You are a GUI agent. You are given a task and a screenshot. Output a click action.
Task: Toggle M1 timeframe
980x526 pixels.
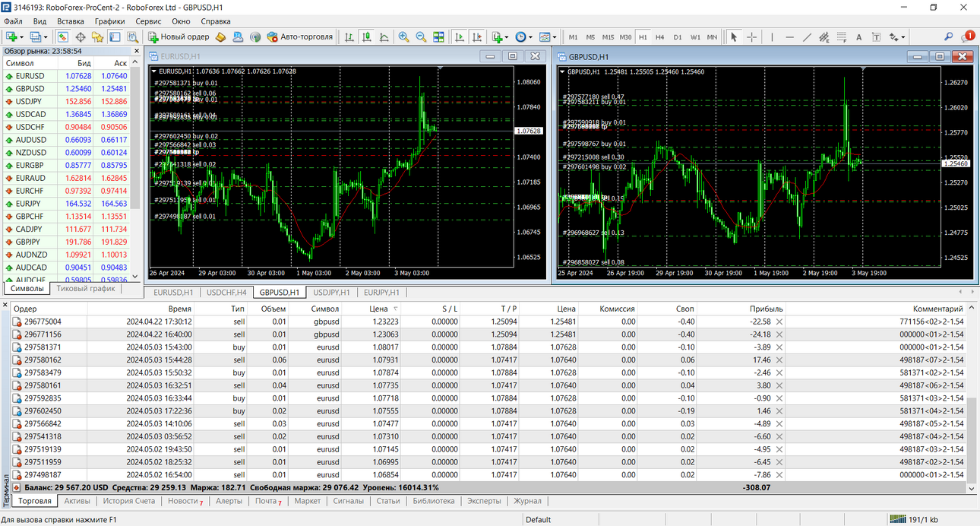click(x=574, y=36)
